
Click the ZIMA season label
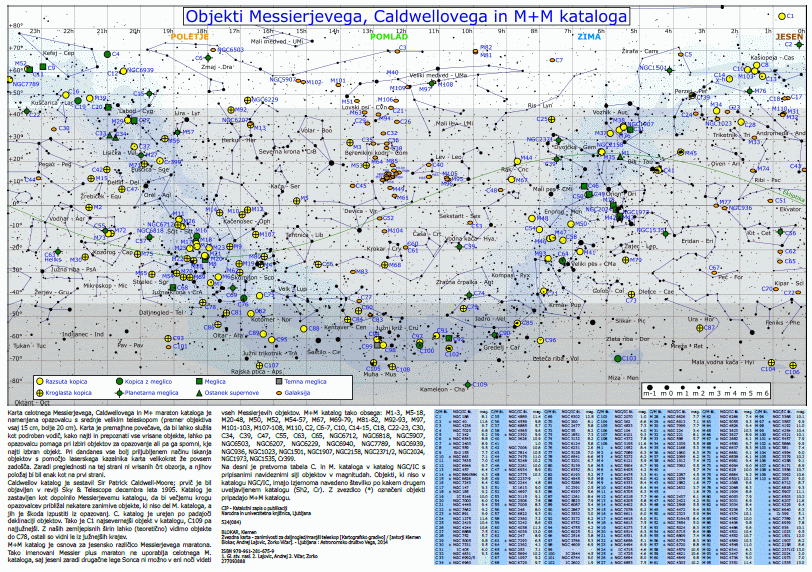tap(588, 37)
